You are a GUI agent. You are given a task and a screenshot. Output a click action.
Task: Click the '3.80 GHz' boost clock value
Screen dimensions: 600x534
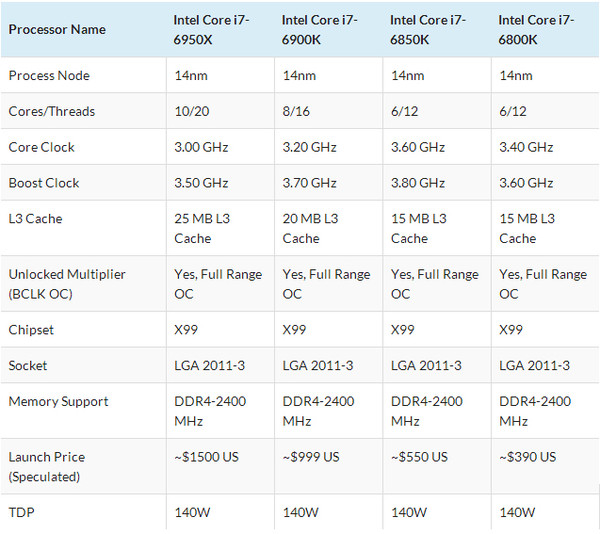point(418,183)
